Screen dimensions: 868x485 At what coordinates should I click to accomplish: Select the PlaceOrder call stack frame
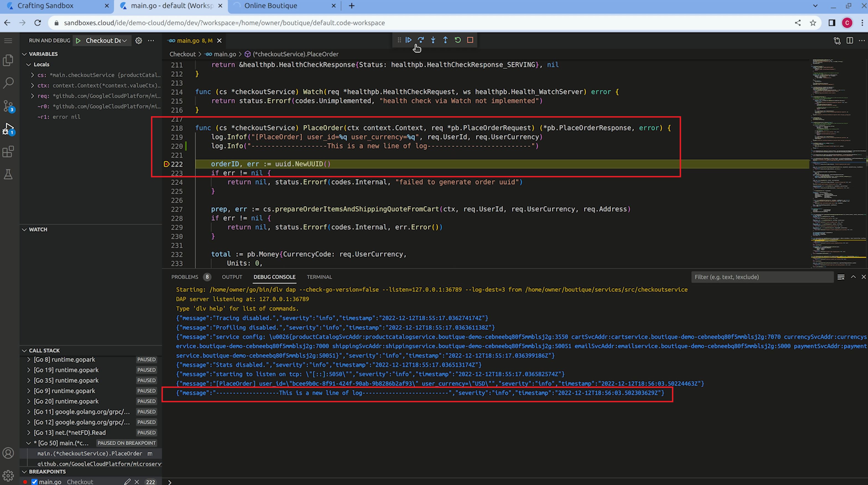[90, 454]
